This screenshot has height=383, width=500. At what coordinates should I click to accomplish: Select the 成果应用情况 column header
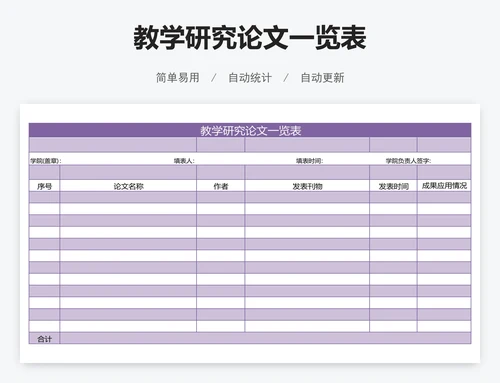(444, 186)
